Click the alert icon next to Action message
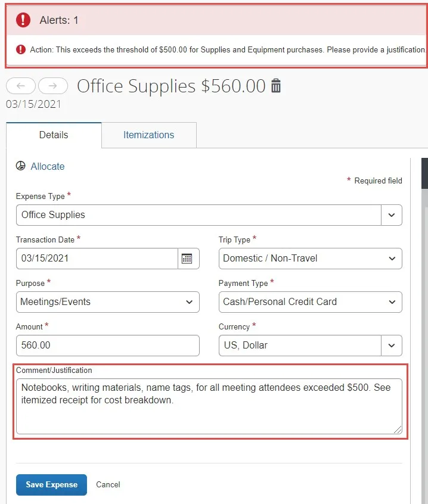This screenshot has height=504, width=428. click(x=21, y=49)
